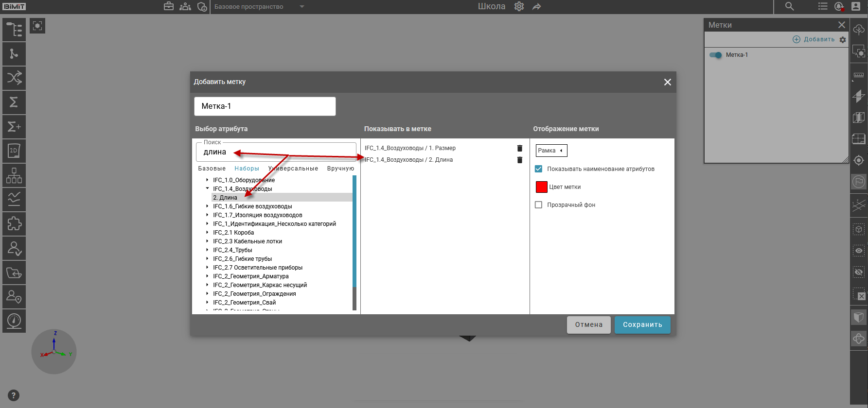The image size is (868, 408).
Task: Toggle the Метка-1 visibility switch
Action: 716,55
